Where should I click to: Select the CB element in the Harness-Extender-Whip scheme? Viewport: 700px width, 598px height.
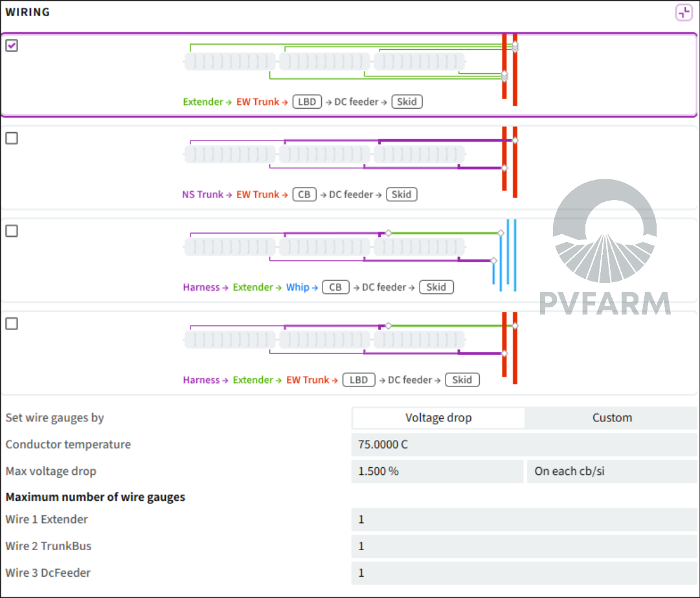pos(335,287)
